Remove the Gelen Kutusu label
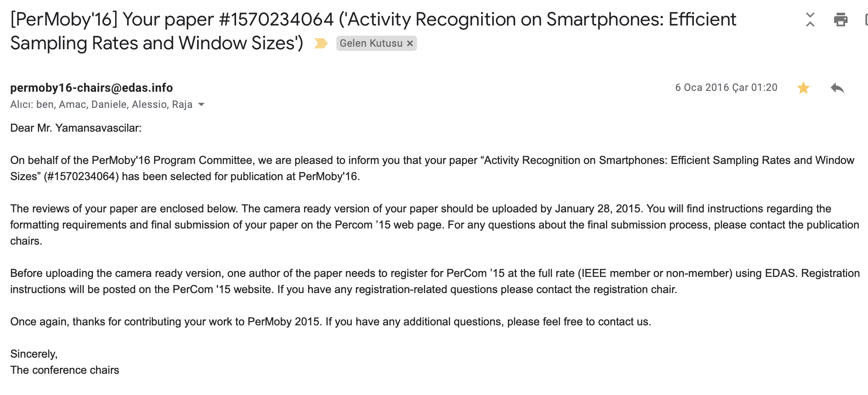Screen dimensions: 868x395 tap(410, 43)
